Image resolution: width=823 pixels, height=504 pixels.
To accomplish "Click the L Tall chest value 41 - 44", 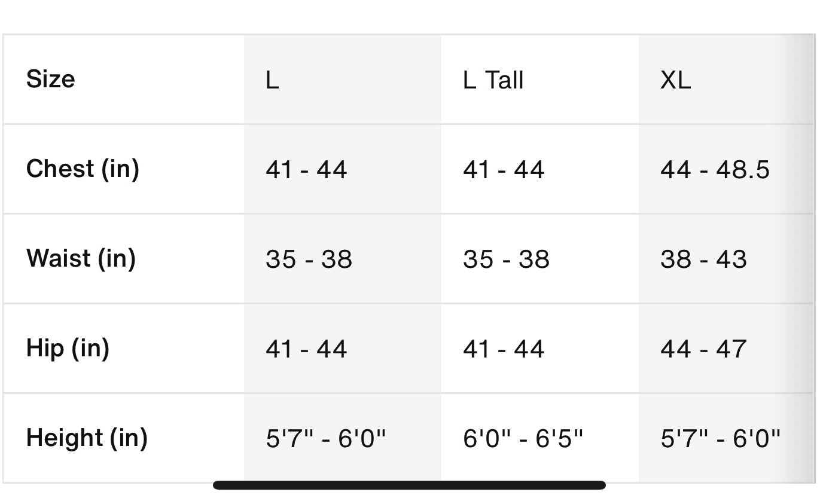I will [504, 170].
